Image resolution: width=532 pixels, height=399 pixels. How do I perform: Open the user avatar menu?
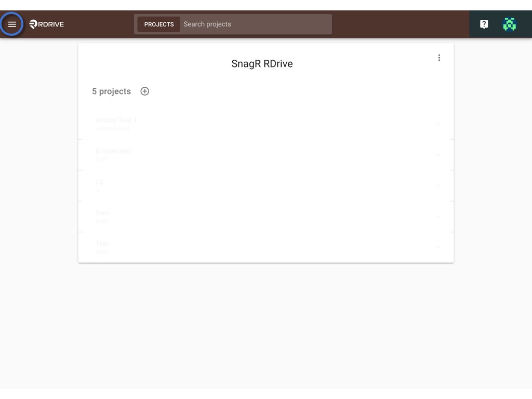(509, 24)
